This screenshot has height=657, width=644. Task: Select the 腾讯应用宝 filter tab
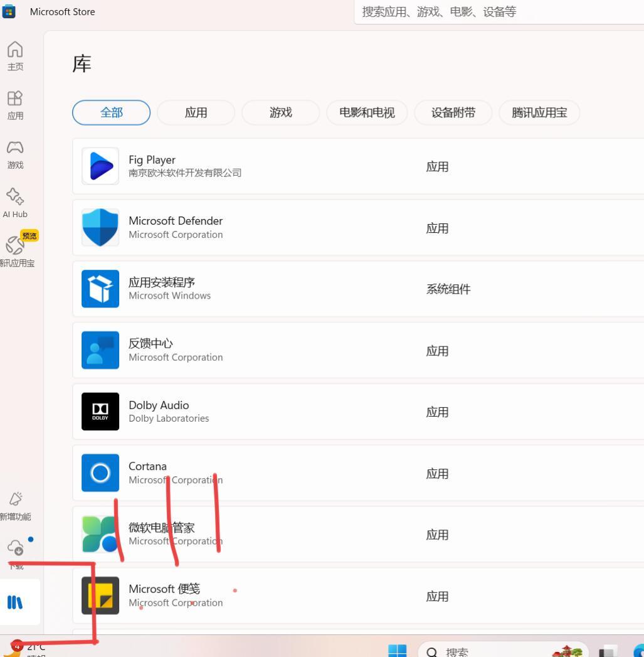pyautogui.click(x=539, y=112)
